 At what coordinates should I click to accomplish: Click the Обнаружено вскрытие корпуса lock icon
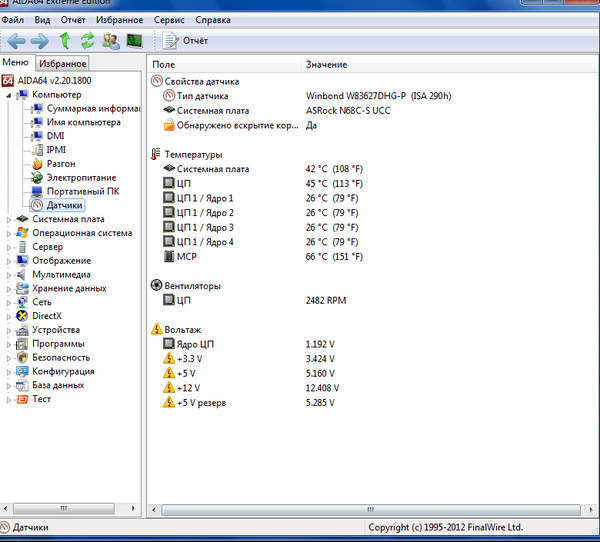pyautogui.click(x=169, y=125)
